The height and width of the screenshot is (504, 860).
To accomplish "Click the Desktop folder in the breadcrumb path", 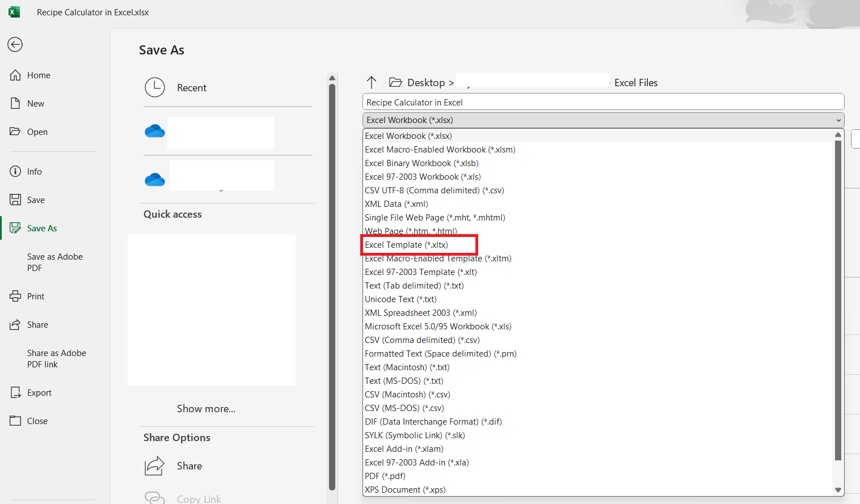I will click(426, 83).
